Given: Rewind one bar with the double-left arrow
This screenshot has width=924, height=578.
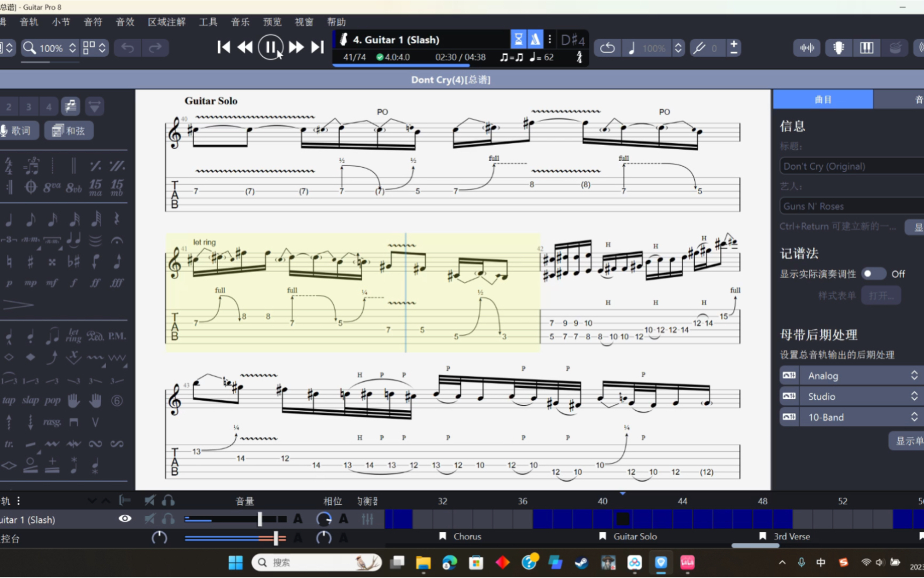Looking at the screenshot, I should 245,47.
